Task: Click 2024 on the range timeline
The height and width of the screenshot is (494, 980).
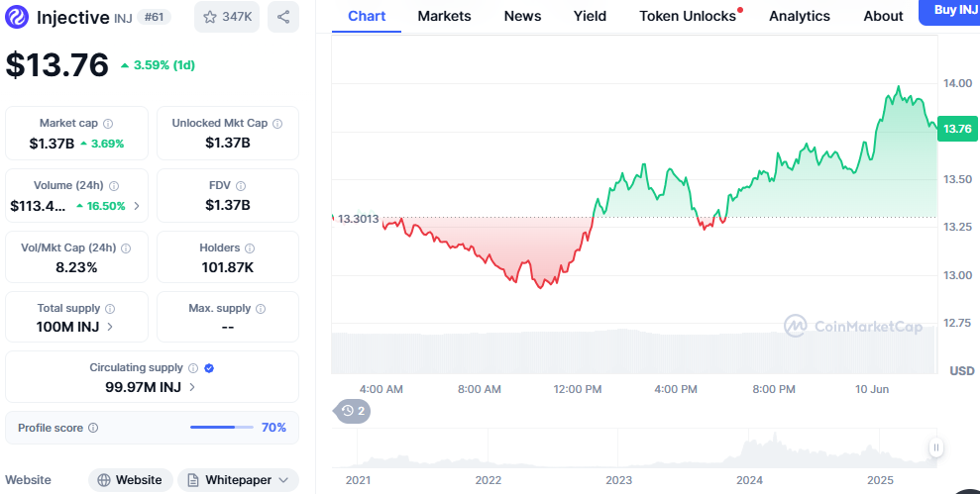Action: click(749, 480)
